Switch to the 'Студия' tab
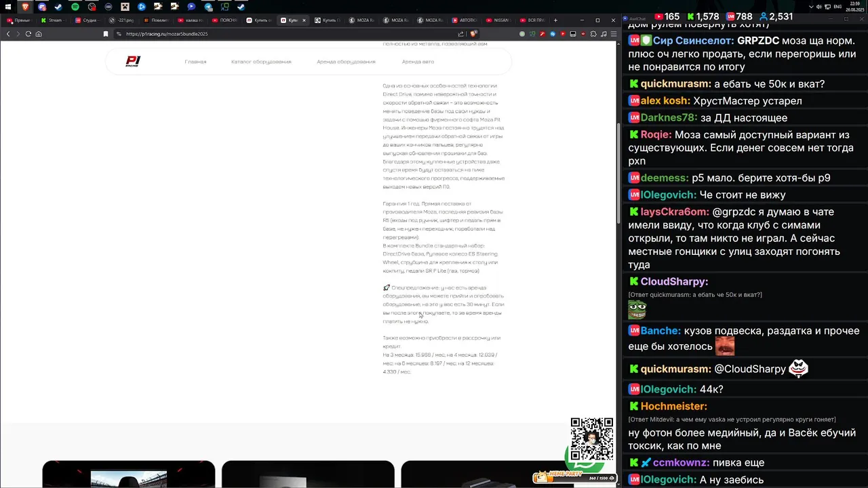 click(x=89, y=20)
